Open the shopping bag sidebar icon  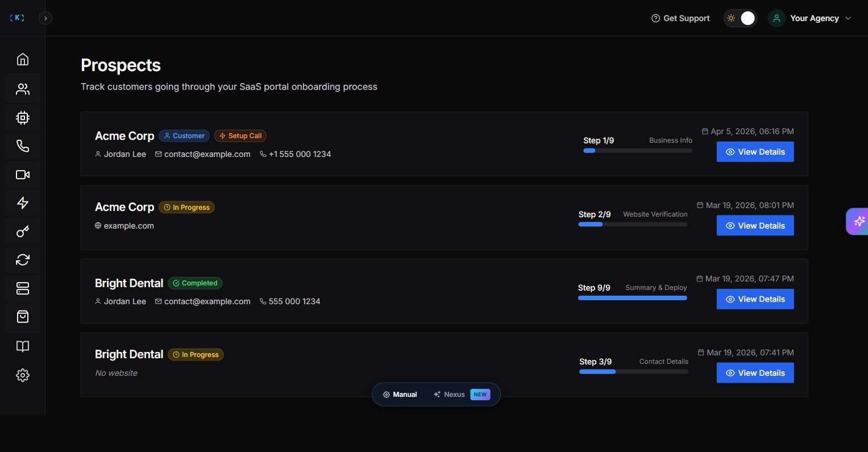pyautogui.click(x=22, y=317)
